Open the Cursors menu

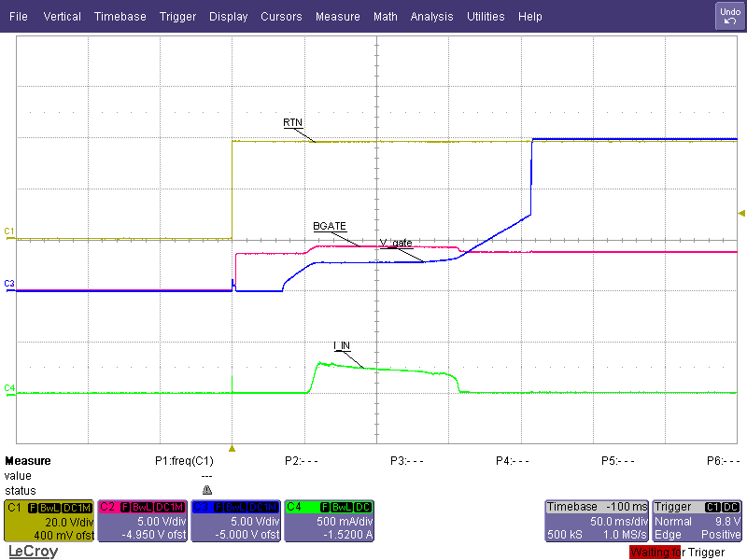(281, 17)
